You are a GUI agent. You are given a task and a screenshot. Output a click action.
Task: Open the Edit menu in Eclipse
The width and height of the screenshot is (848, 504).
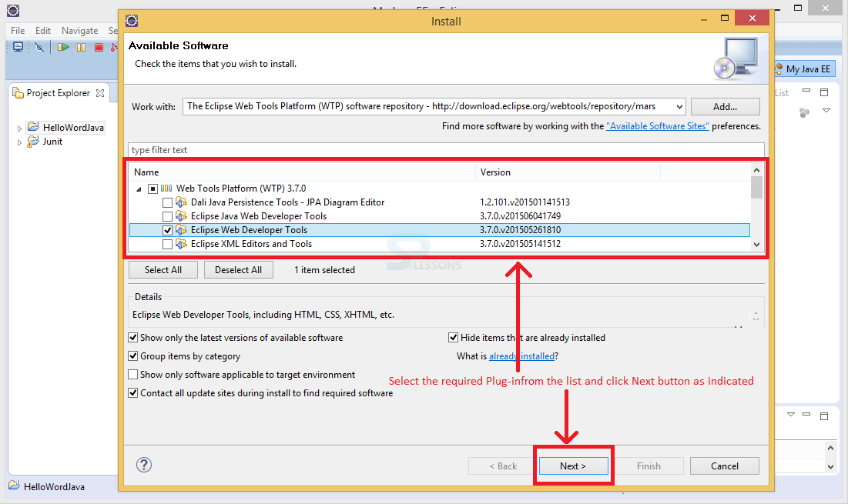tap(43, 30)
